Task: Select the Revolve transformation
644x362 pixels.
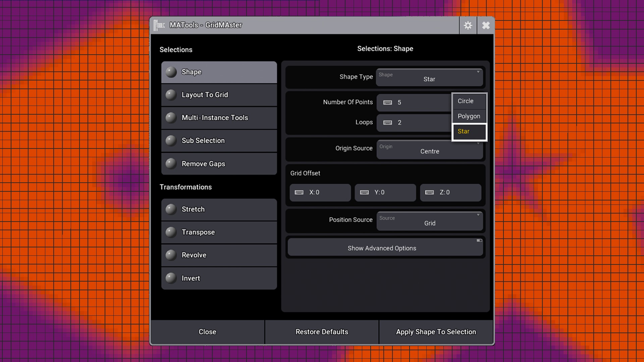Action: point(219,255)
